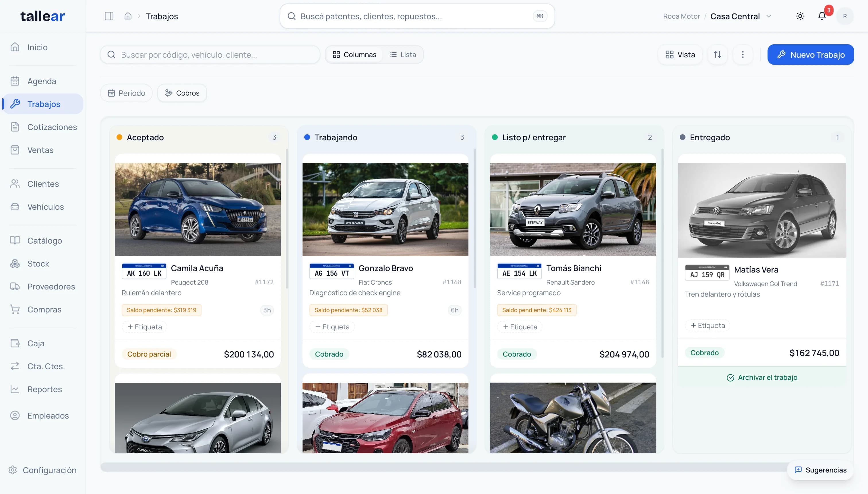Toggle the Cobros filter

pyautogui.click(x=182, y=93)
